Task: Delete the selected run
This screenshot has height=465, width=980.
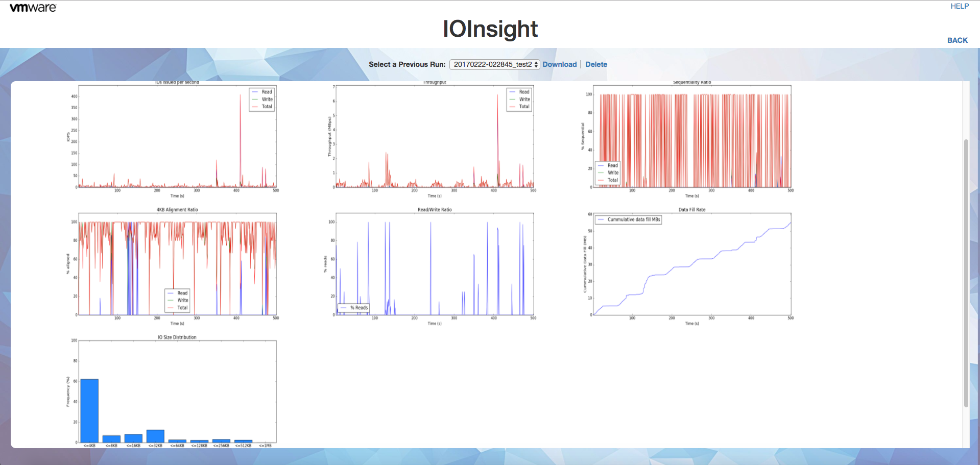Action: [x=596, y=64]
